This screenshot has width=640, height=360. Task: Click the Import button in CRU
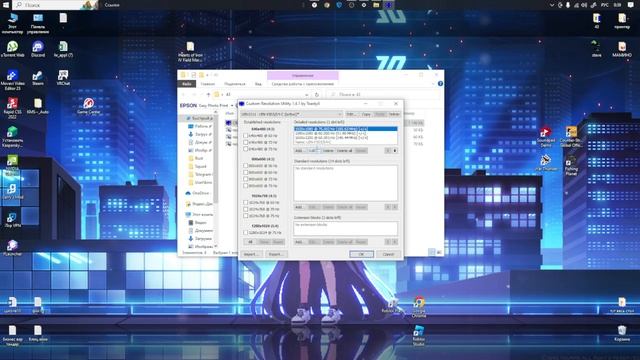[251, 254]
